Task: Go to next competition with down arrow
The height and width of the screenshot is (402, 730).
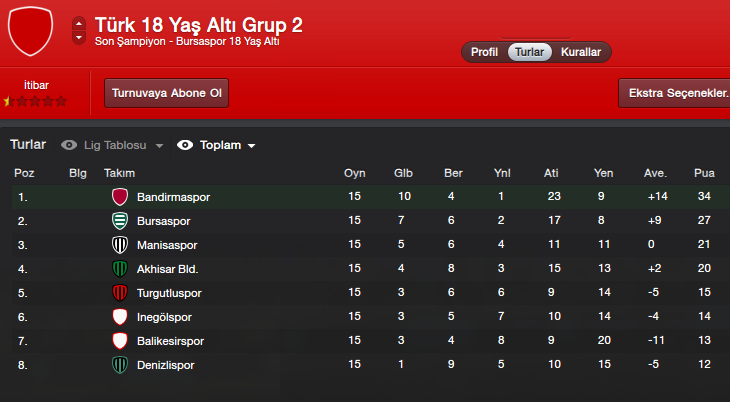Action: point(79,38)
